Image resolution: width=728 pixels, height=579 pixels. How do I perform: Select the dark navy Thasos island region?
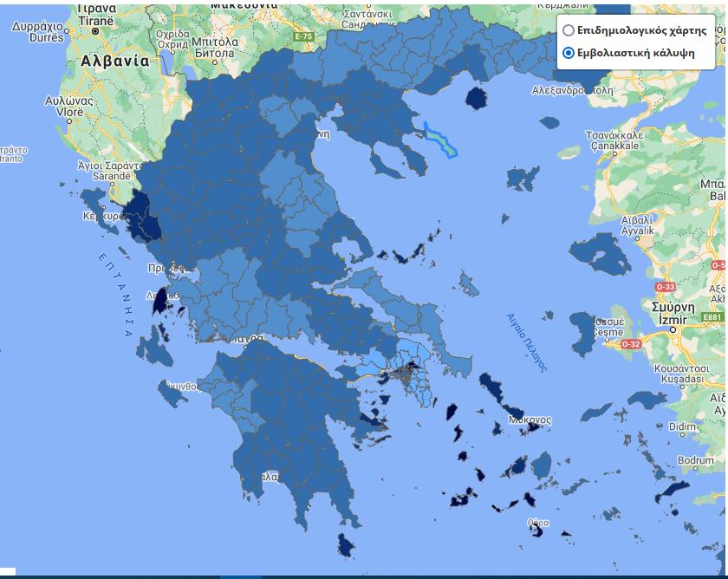476,99
